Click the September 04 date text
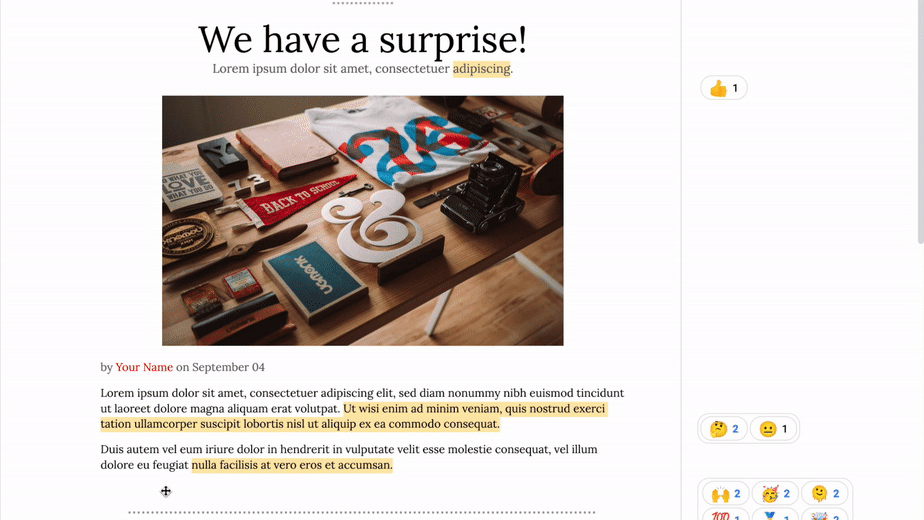This screenshot has height=520, width=924. [228, 367]
